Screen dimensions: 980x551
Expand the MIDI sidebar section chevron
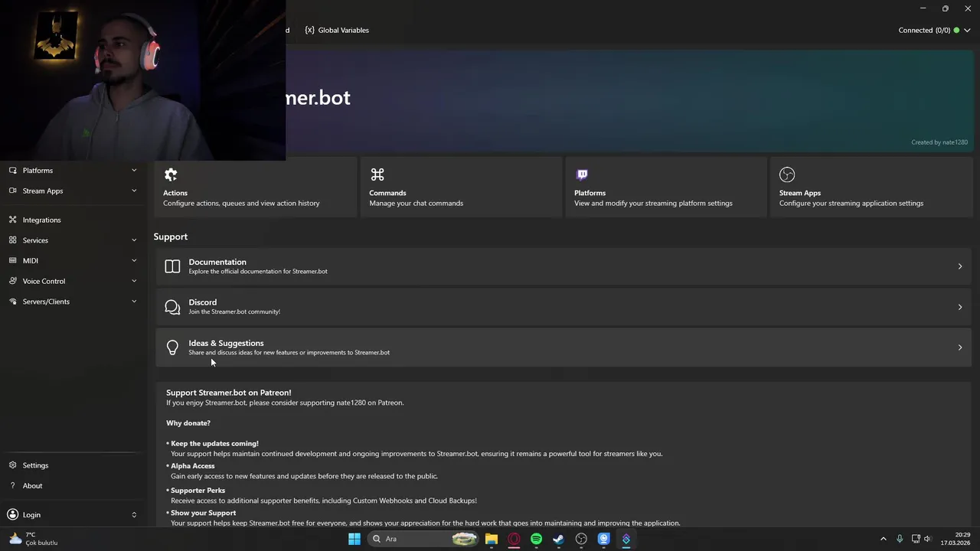(x=134, y=261)
